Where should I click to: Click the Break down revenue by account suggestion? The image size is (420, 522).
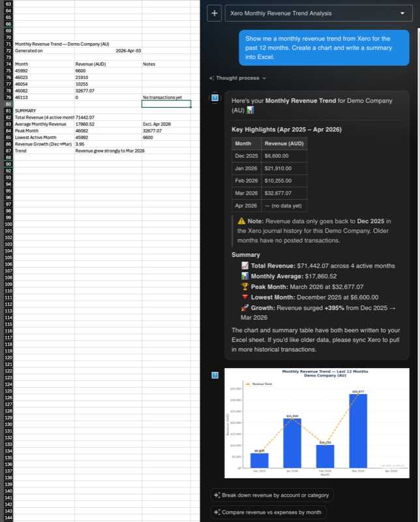tap(271, 495)
